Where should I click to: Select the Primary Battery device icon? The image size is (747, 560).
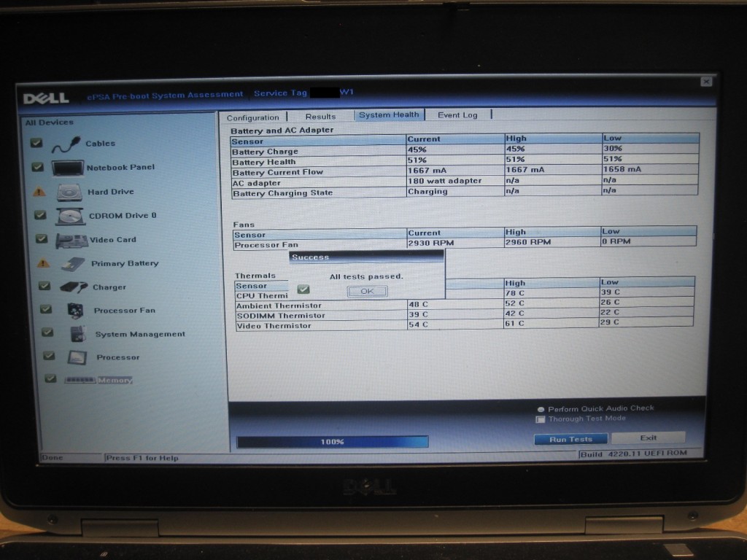pos(74,264)
